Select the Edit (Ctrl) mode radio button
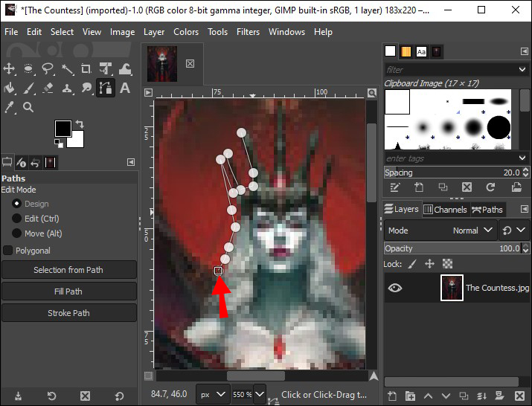The width and height of the screenshot is (532, 406). click(x=16, y=219)
